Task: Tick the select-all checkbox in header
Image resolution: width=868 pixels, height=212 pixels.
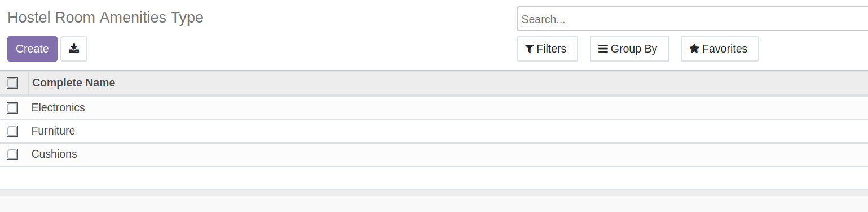Action: pos(12,83)
